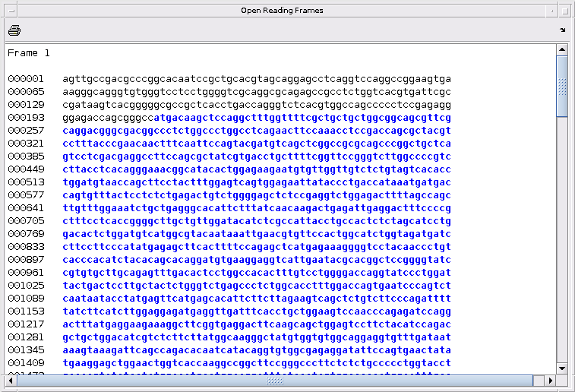Click line number 000065
The image size is (575, 392).
pos(26,92)
